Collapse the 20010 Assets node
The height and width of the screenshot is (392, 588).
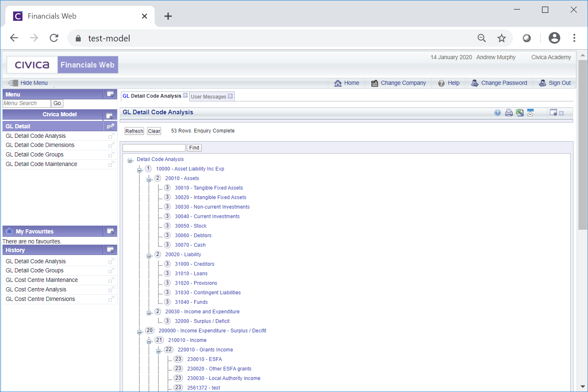(149, 180)
